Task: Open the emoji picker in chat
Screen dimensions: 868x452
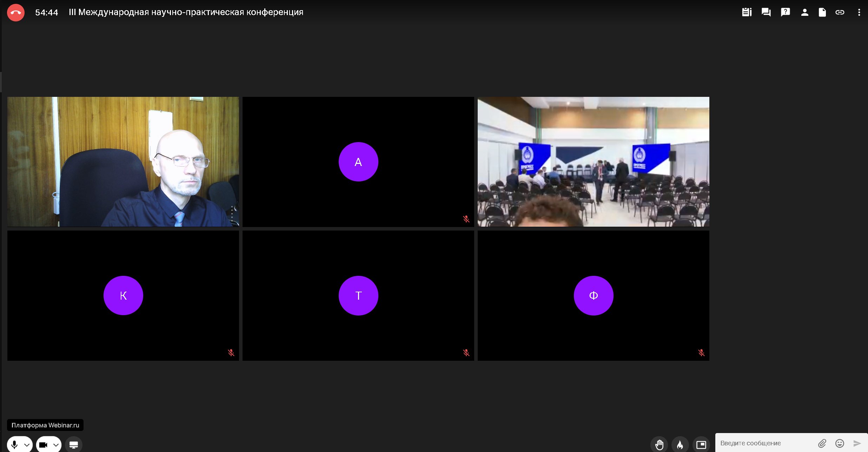Action: click(840, 443)
